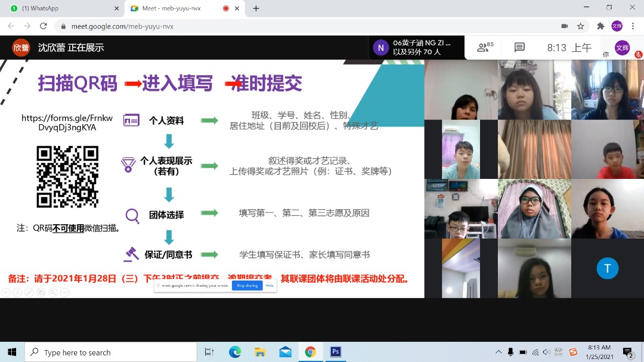Open a new browser tab
Screen dimensions: 644x362
256,8
